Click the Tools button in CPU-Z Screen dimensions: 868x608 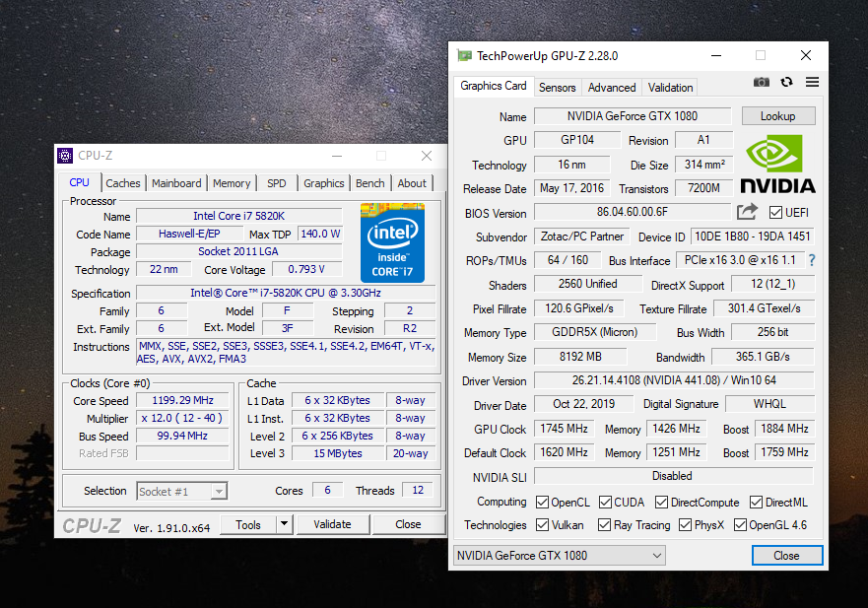248,524
